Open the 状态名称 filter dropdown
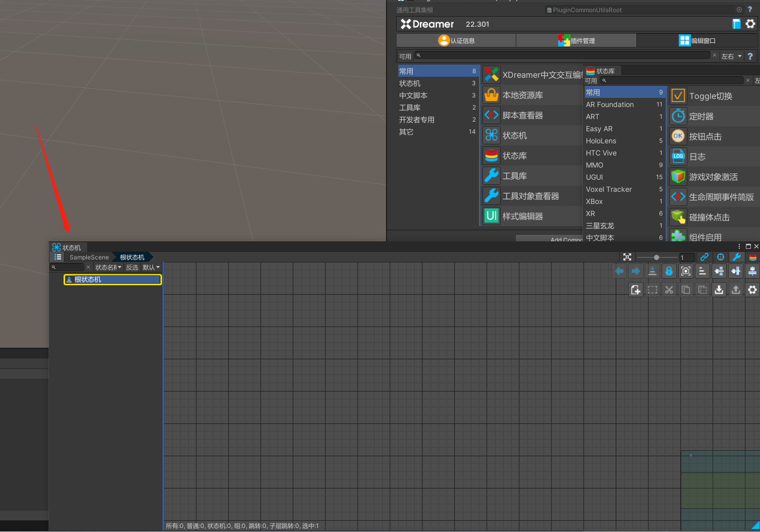Image resolution: width=760 pixels, height=532 pixels. pos(107,267)
